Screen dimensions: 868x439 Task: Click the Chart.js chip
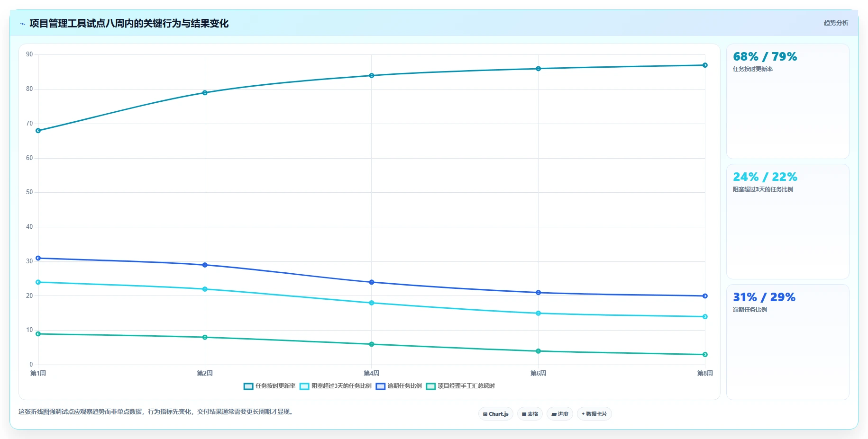click(496, 414)
